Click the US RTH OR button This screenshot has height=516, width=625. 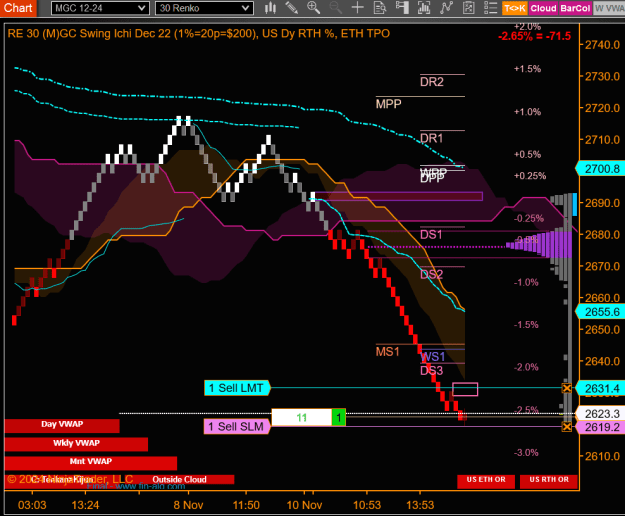[x=549, y=481]
